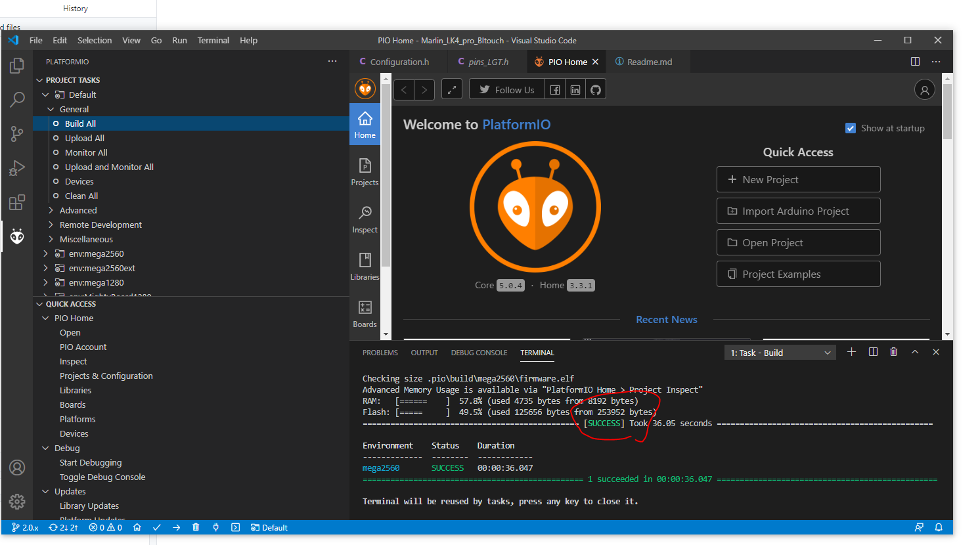This screenshot has width=980, height=545.
Task: Click the Open Project button
Action: point(798,242)
